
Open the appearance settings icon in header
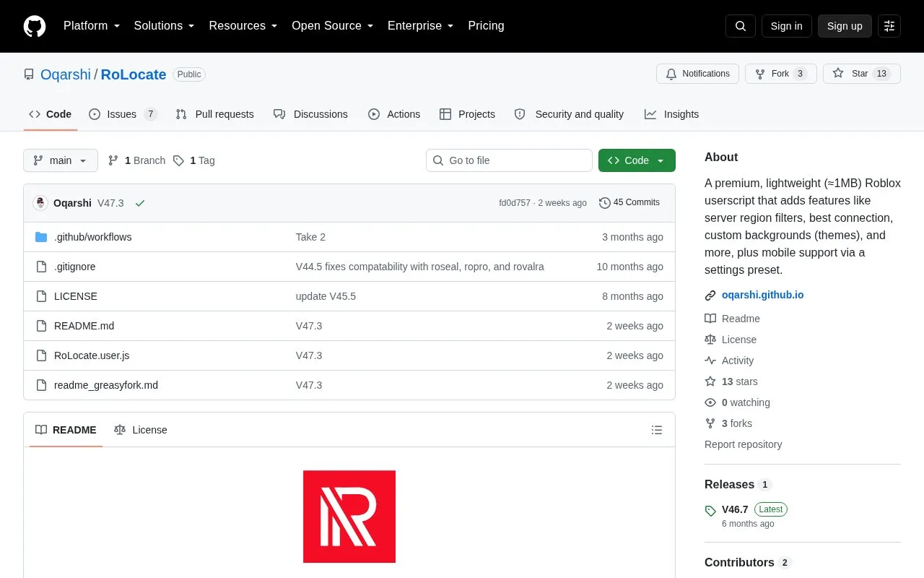[889, 26]
